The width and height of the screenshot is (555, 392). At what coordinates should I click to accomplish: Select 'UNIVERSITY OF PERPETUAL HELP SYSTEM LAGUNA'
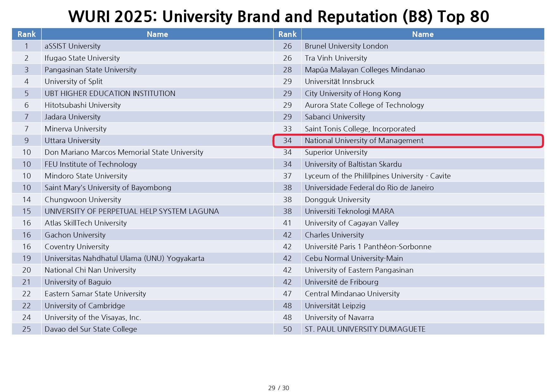pos(132,211)
